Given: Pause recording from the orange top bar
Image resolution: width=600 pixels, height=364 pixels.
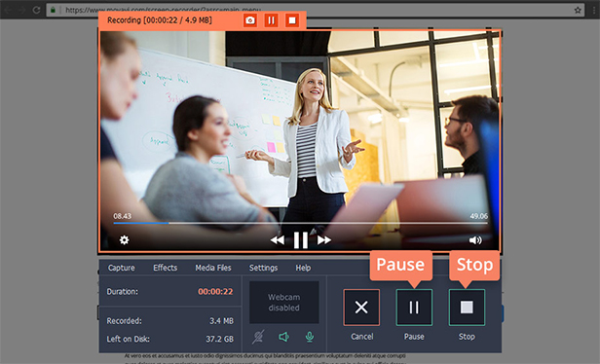Looking at the screenshot, I should [272, 19].
